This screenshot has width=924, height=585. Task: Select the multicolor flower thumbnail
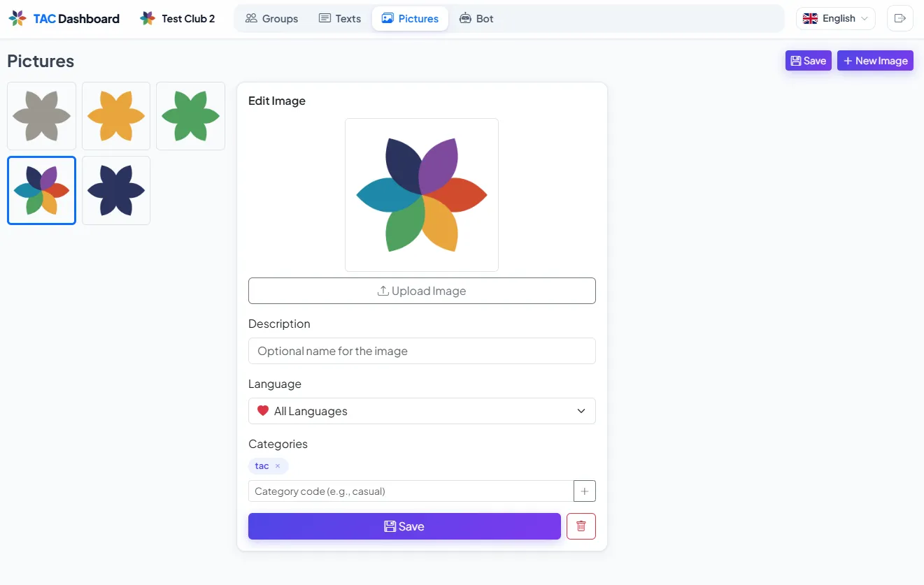click(x=42, y=190)
